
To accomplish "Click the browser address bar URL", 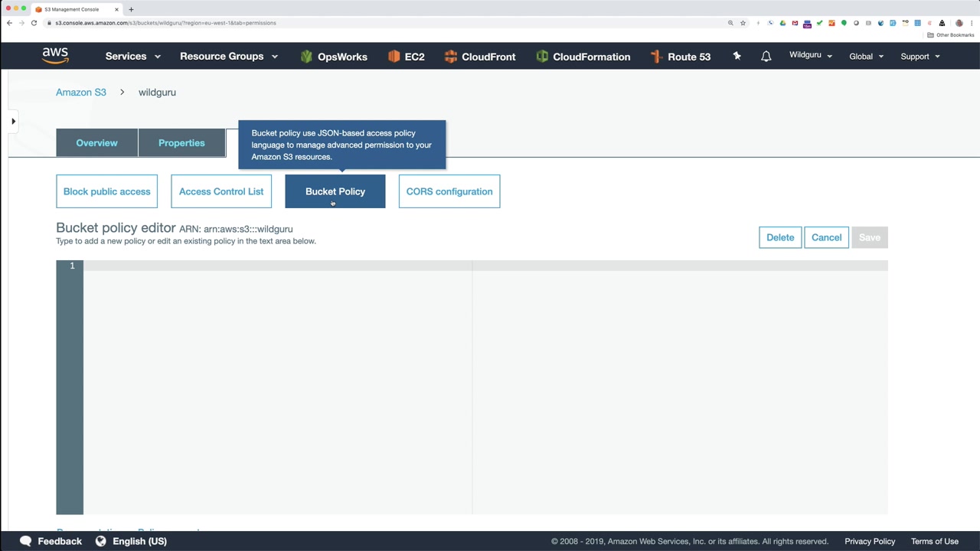I will click(165, 23).
